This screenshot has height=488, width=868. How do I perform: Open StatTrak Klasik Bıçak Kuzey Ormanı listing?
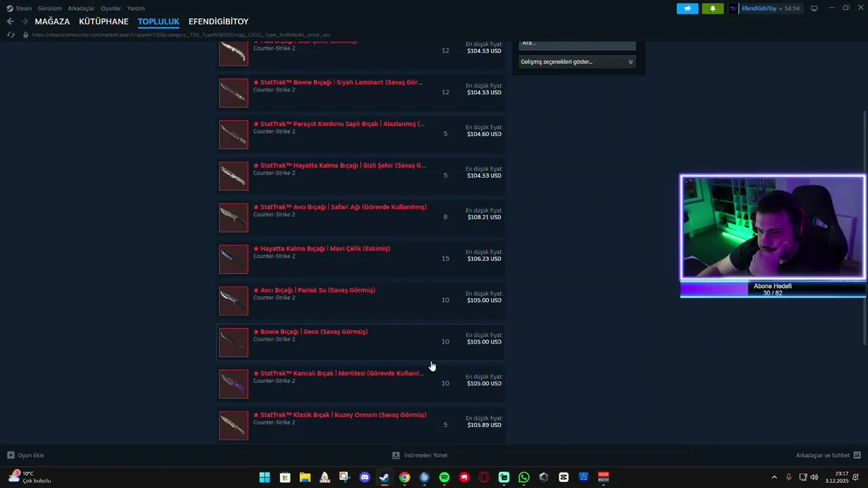[x=361, y=424]
